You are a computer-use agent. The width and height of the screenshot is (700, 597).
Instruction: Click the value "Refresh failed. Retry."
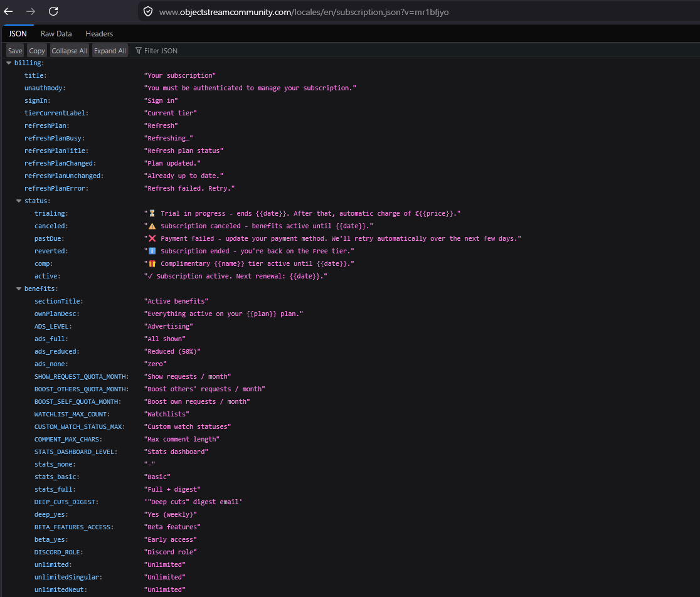point(189,188)
